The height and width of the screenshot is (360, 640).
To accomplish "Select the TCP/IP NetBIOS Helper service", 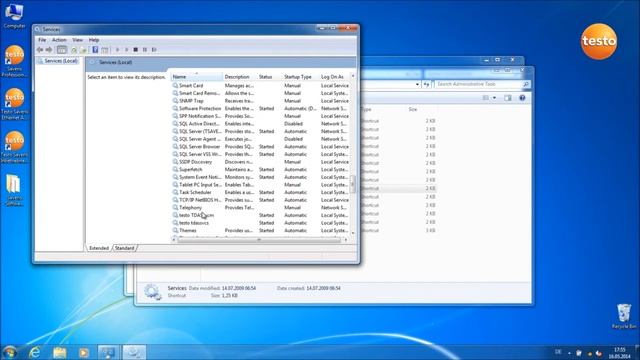I will 260,200.
